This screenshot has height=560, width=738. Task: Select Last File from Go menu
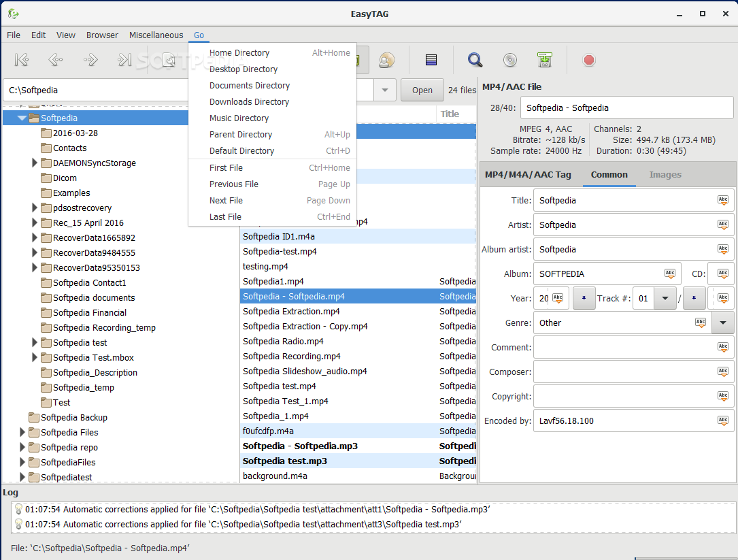pos(273,216)
